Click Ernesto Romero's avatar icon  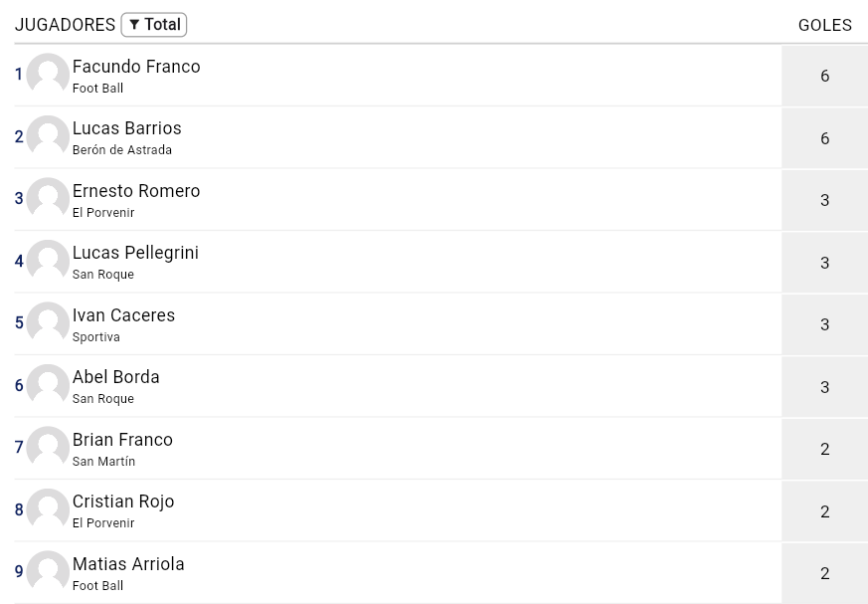coord(48,198)
